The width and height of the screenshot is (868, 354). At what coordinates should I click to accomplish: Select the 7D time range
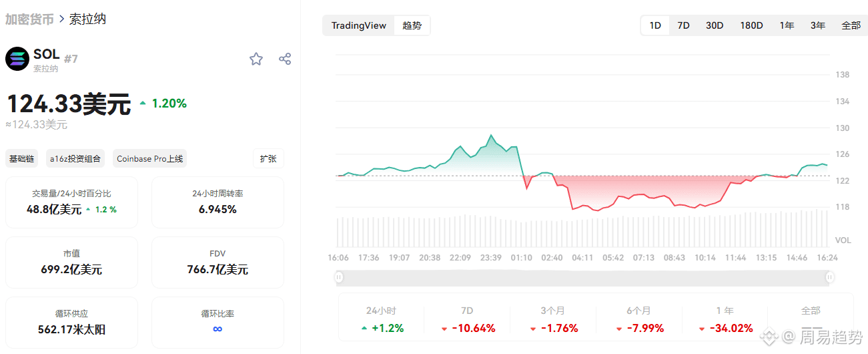pyautogui.click(x=683, y=25)
